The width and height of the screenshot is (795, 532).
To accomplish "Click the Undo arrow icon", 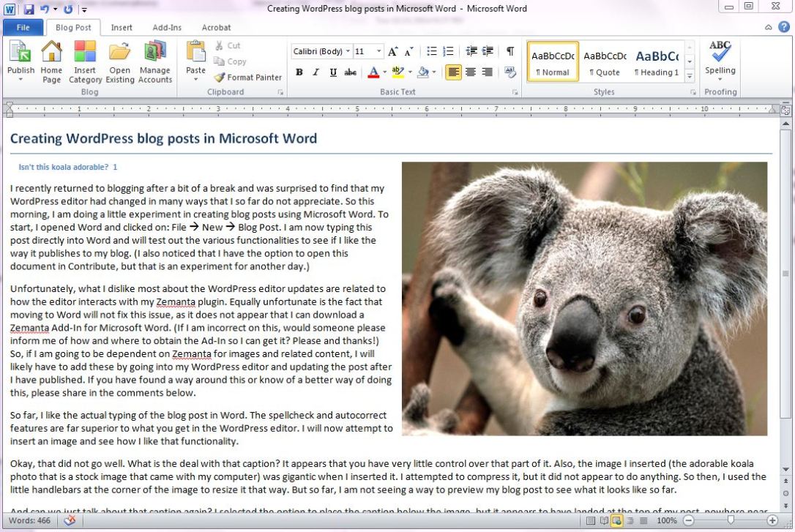I will tap(45, 9).
